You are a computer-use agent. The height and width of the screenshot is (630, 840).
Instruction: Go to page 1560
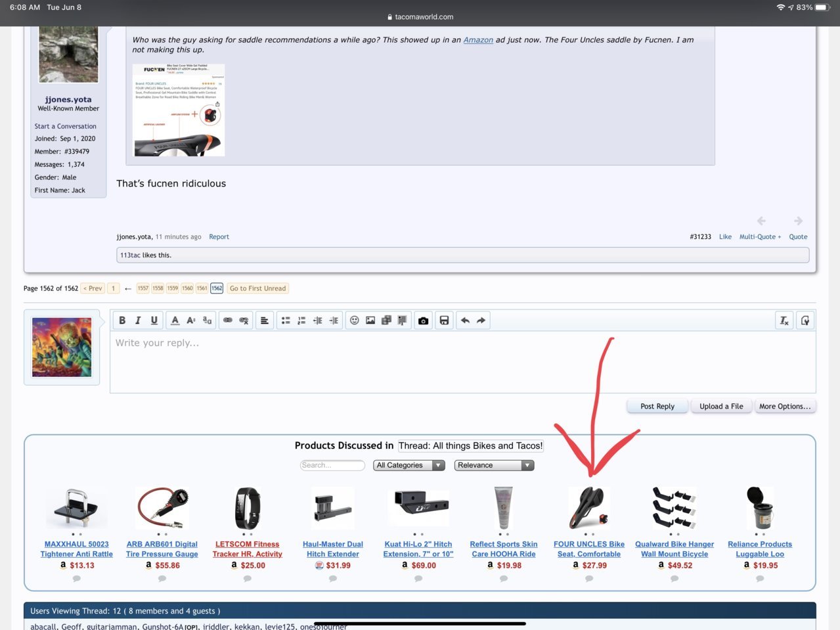tap(187, 288)
